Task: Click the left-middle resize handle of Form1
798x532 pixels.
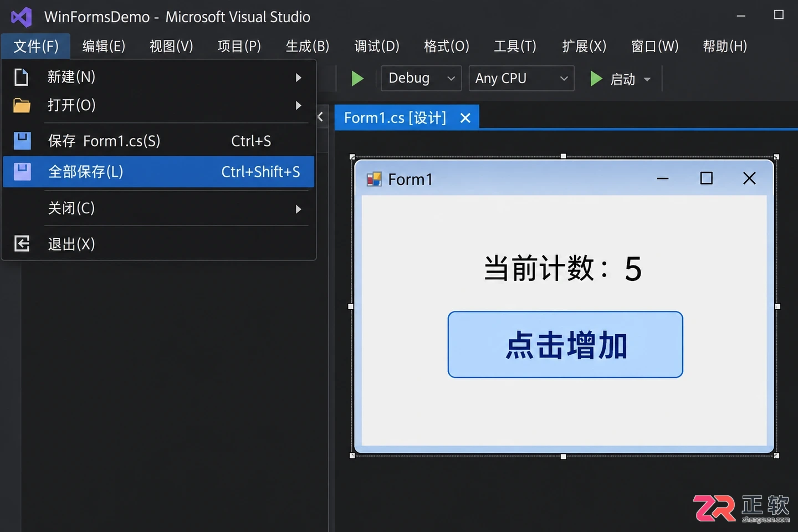Action: [351, 306]
